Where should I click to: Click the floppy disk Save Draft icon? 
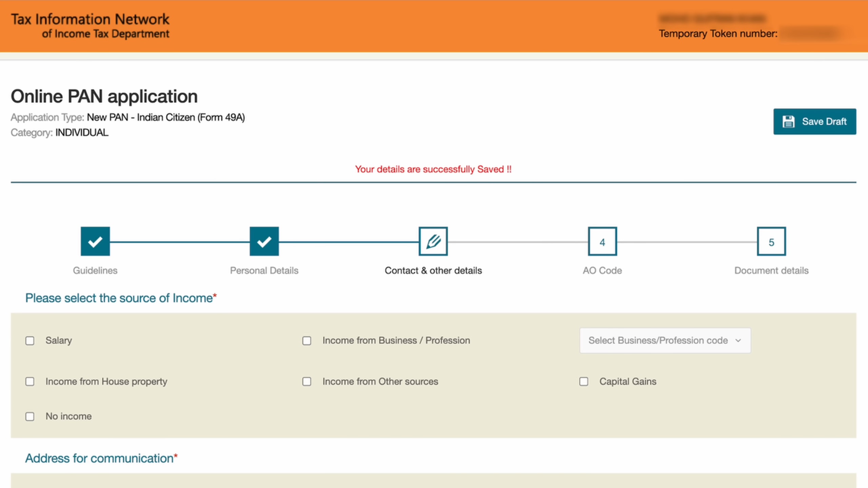pyautogui.click(x=789, y=121)
